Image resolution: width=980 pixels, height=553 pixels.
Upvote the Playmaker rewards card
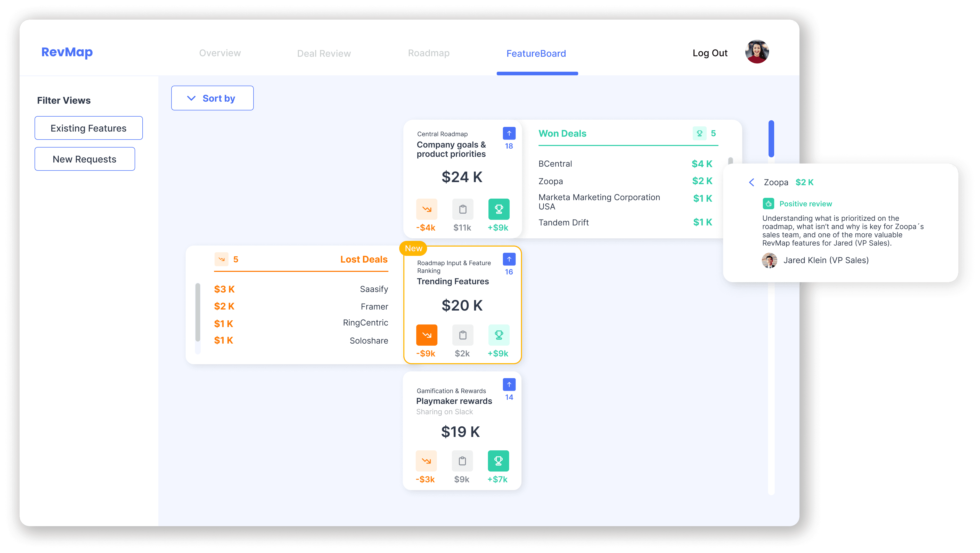(509, 385)
